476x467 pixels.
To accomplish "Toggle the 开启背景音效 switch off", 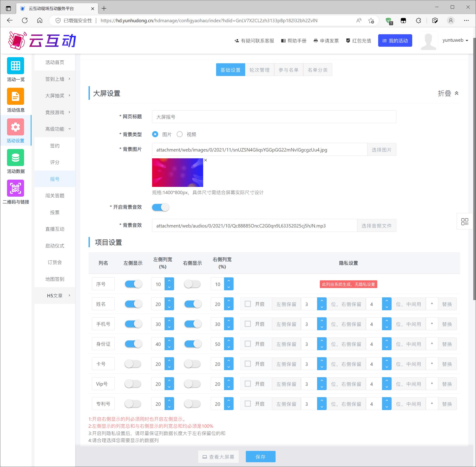I will [x=160, y=207].
